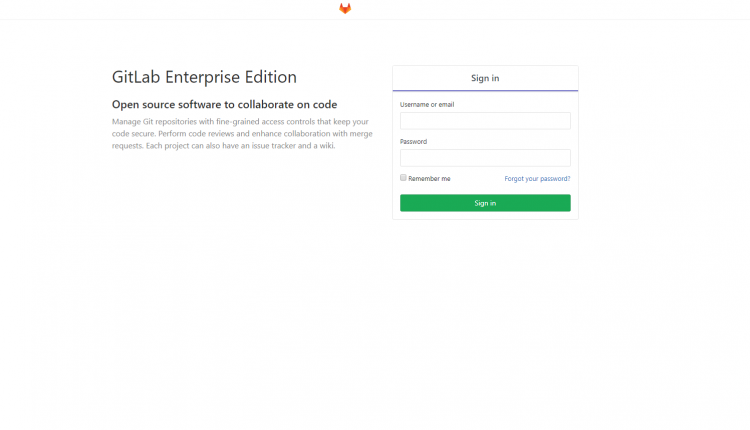Click the top header bar right of the logo

pyautogui.click(x=550, y=9)
